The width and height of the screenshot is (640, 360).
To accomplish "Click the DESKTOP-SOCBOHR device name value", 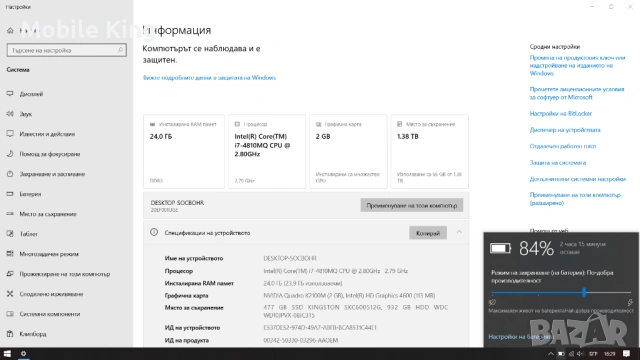I will click(x=290, y=258).
